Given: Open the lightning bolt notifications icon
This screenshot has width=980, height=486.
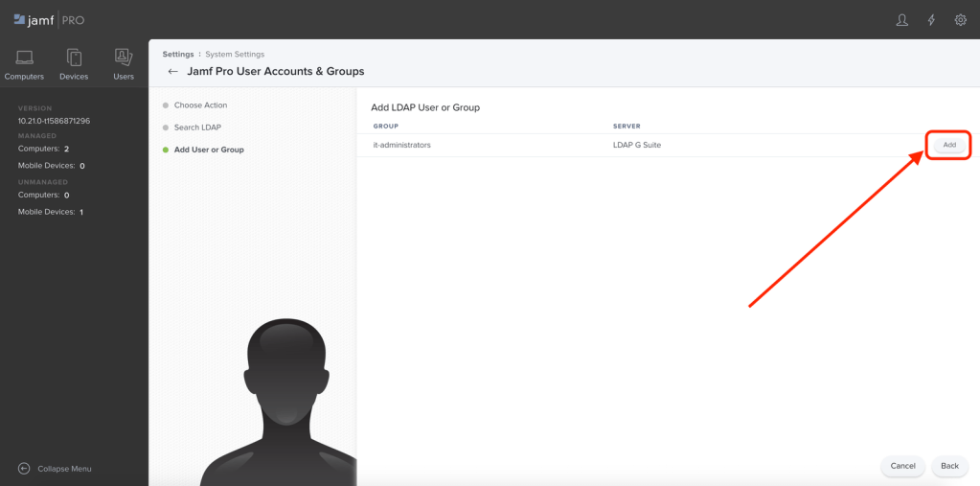Looking at the screenshot, I should [931, 20].
